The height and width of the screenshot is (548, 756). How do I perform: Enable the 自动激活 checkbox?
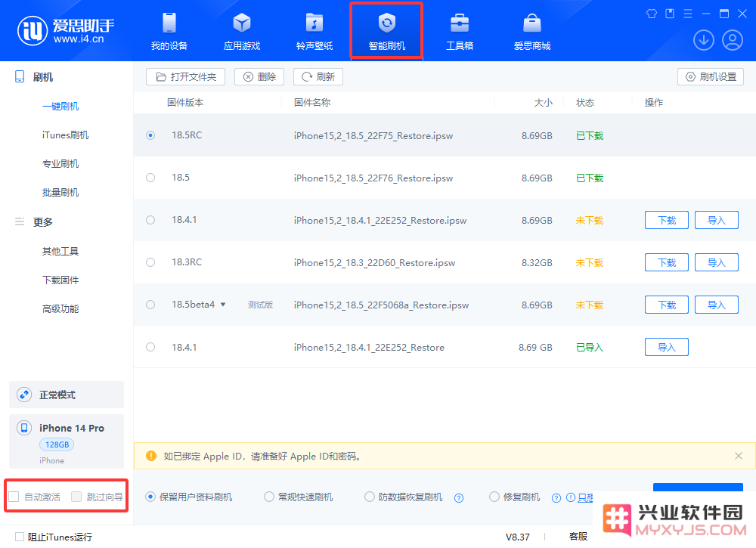coord(14,497)
